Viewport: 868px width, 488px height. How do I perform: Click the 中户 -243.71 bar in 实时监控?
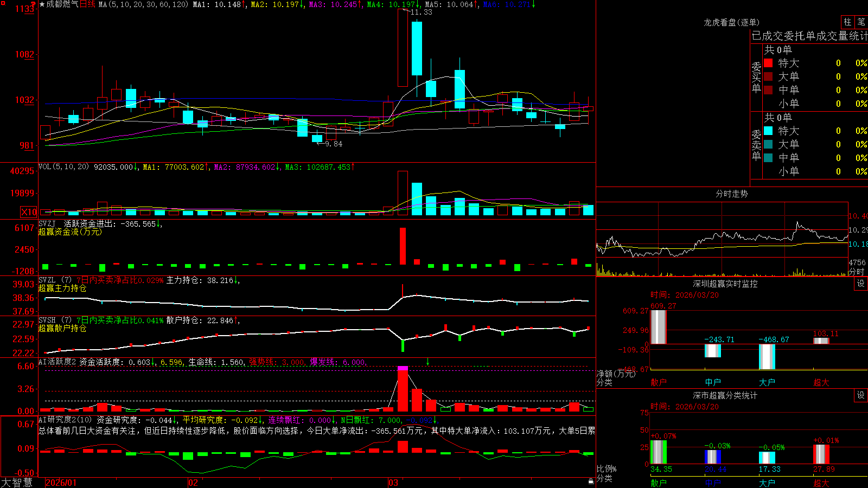(712, 351)
